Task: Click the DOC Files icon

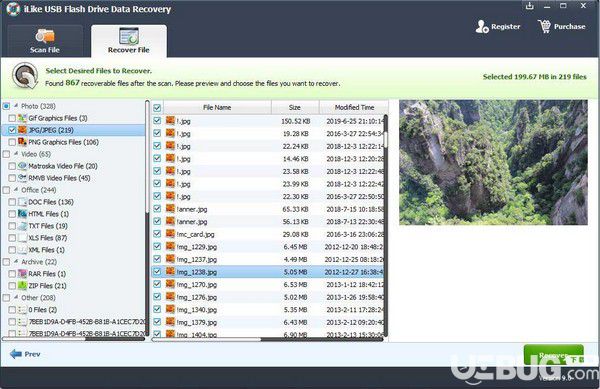Action: [23, 202]
